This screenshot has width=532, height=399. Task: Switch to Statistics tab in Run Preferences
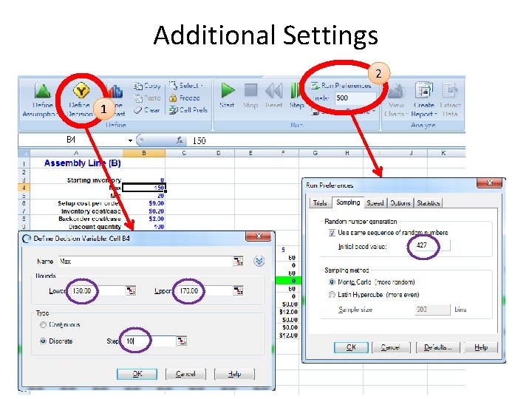tap(428, 203)
